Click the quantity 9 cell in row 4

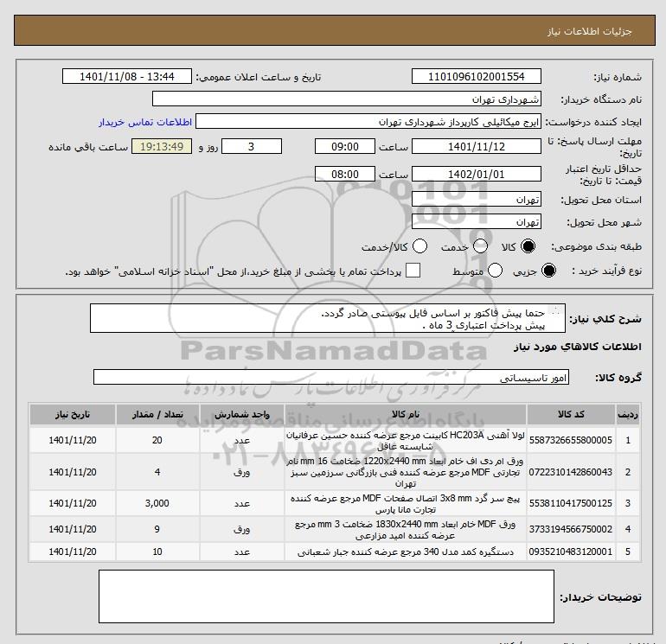tap(157, 529)
